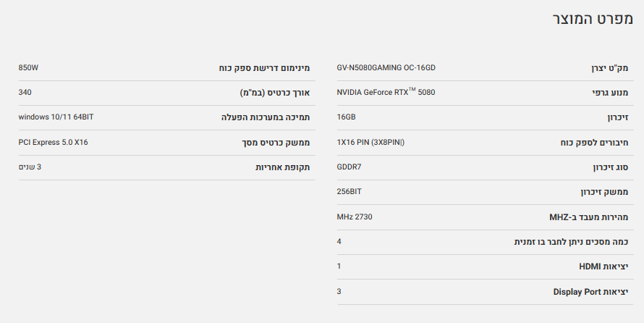Click the 340 card length value
The image size is (644, 323).
25,92
